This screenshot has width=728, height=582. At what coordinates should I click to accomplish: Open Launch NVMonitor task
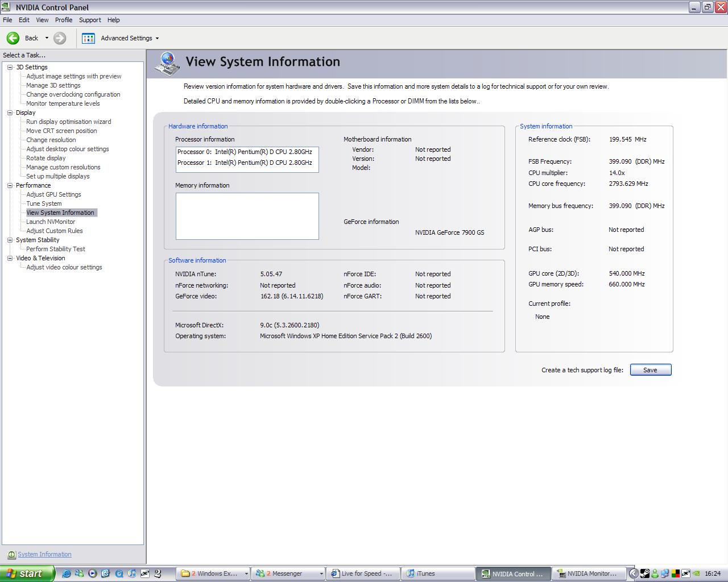[x=51, y=222]
